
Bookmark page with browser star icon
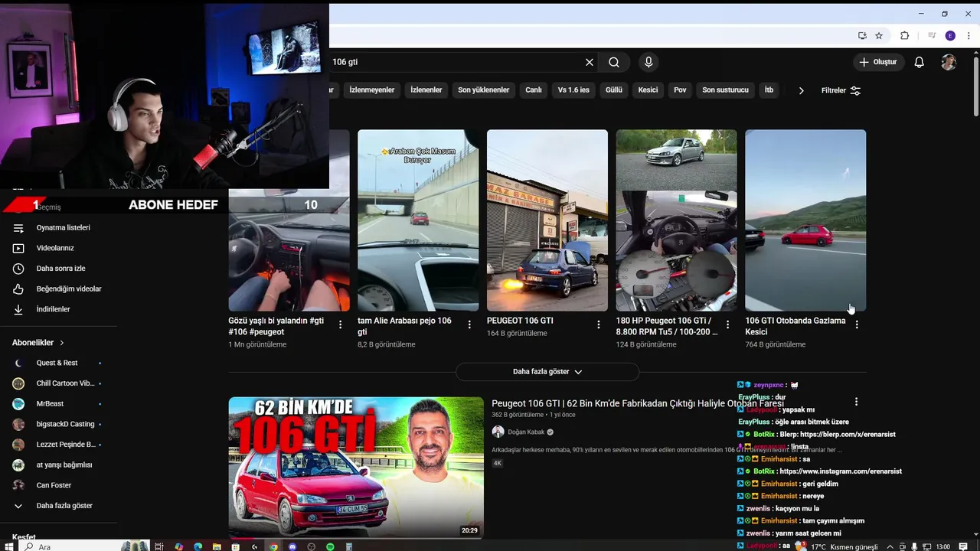[879, 36]
